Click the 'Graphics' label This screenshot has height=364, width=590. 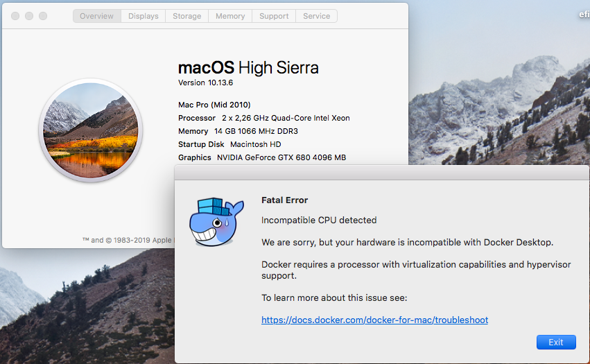click(x=195, y=157)
